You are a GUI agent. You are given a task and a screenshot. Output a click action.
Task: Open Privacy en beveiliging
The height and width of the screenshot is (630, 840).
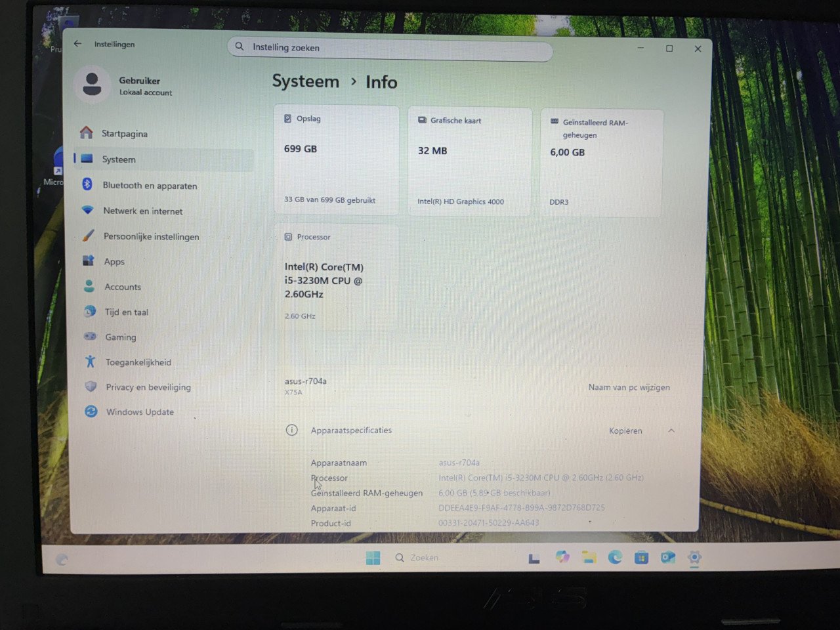148,387
